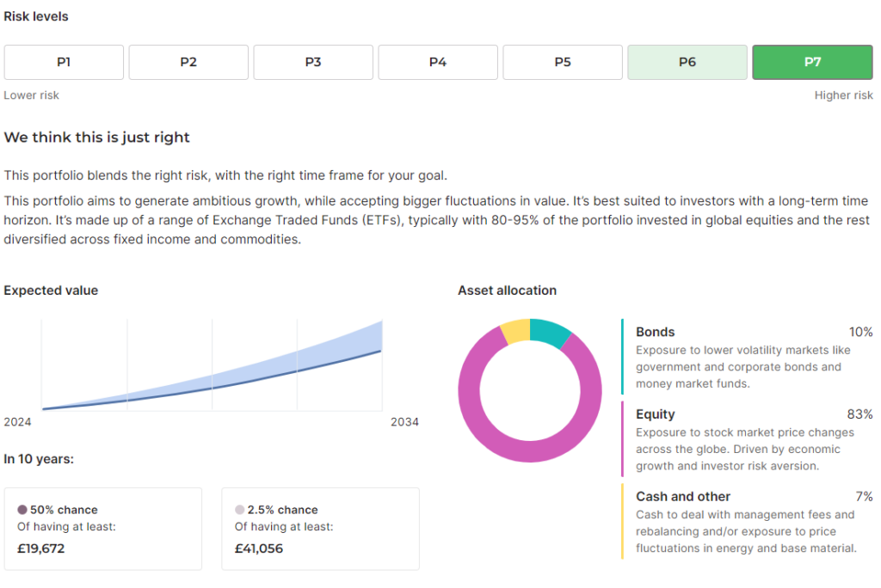Viewport: 881px width, 588px height.
Task: Click the Bonds allocation heading
Action: [x=655, y=332]
